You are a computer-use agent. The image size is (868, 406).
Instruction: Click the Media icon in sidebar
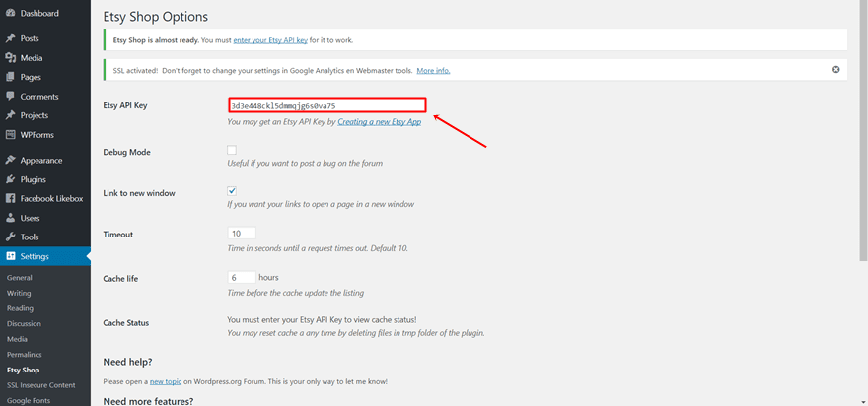point(10,58)
